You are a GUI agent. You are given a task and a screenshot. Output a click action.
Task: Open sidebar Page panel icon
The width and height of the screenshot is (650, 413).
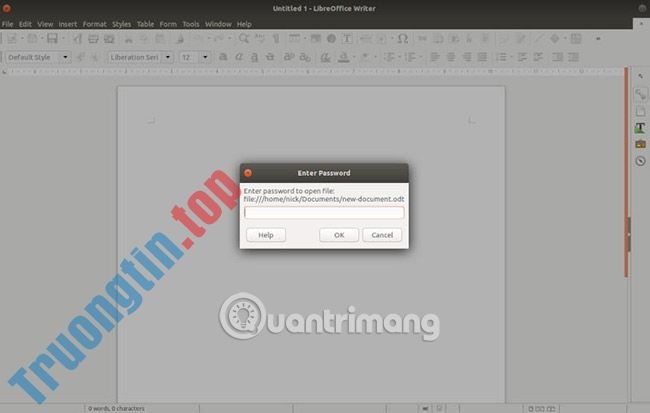[x=640, y=111]
